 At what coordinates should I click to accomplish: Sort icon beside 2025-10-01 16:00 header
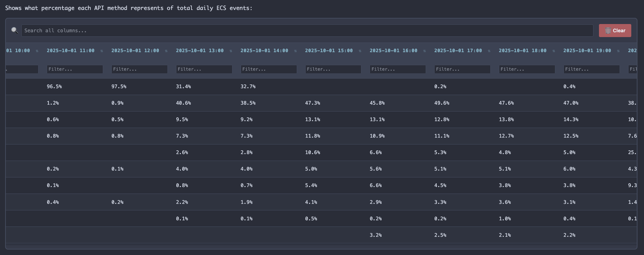coord(425,51)
